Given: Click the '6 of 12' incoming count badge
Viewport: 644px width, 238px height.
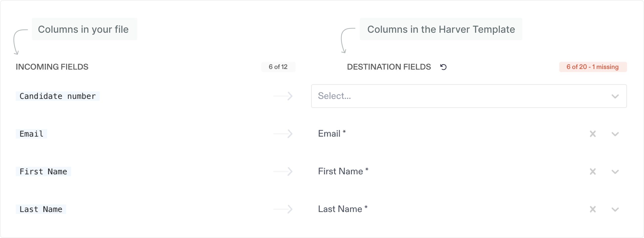Looking at the screenshot, I should point(278,67).
